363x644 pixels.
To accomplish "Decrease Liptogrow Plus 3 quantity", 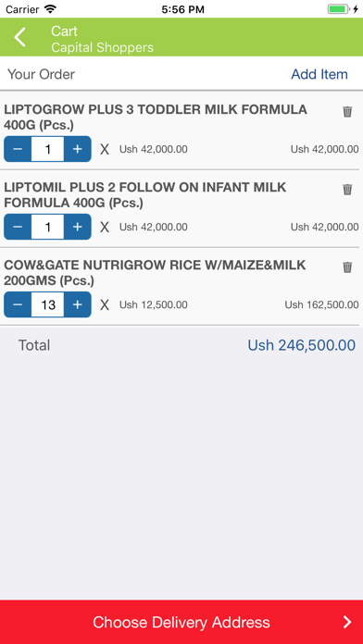I will pyautogui.click(x=18, y=149).
